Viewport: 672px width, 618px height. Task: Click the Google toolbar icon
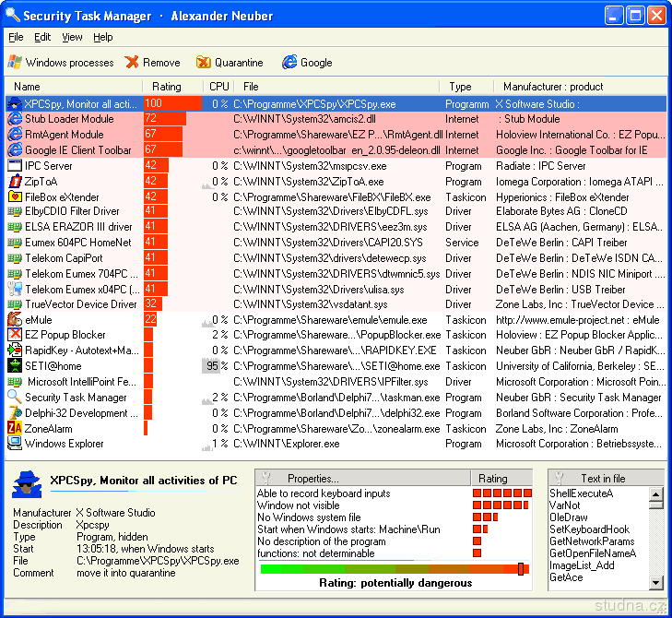tap(289, 63)
